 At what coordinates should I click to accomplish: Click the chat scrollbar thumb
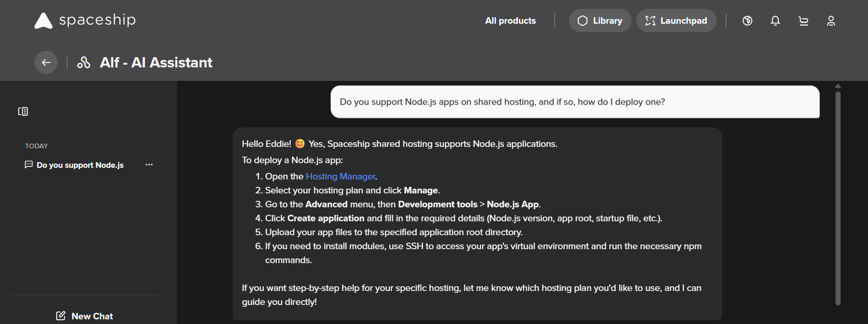[x=838, y=198]
